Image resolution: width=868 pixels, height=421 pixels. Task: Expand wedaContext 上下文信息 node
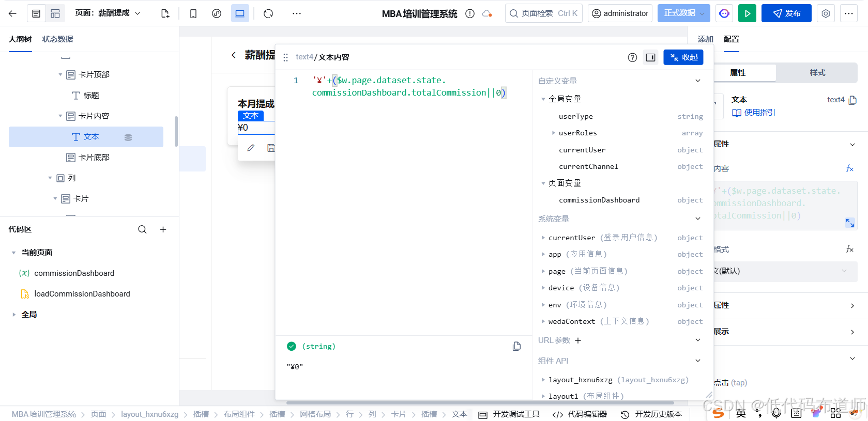pyautogui.click(x=543, y=321)
